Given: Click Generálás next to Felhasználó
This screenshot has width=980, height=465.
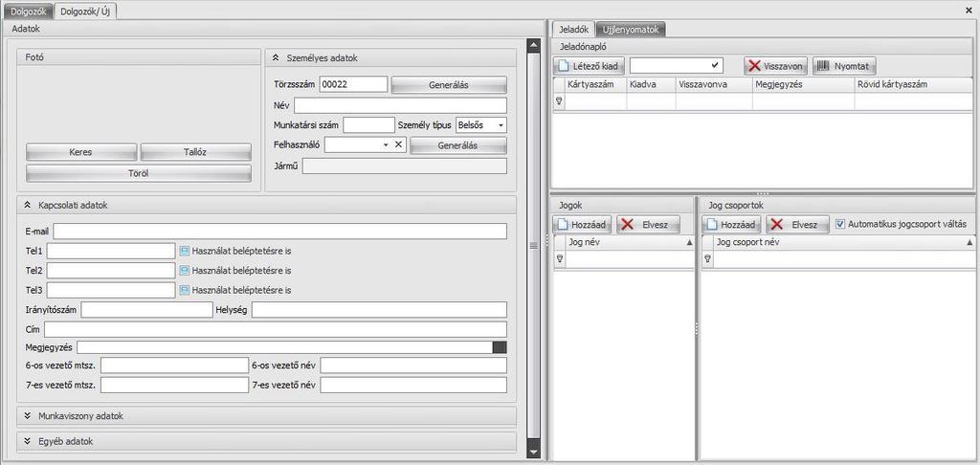Looking at the screenshot, I should tap(458, 145).
